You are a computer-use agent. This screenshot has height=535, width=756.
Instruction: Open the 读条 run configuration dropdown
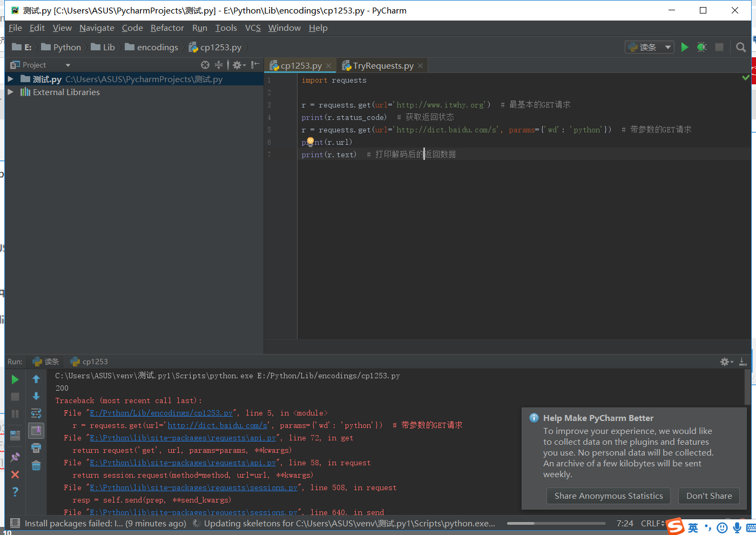[650, 48]
